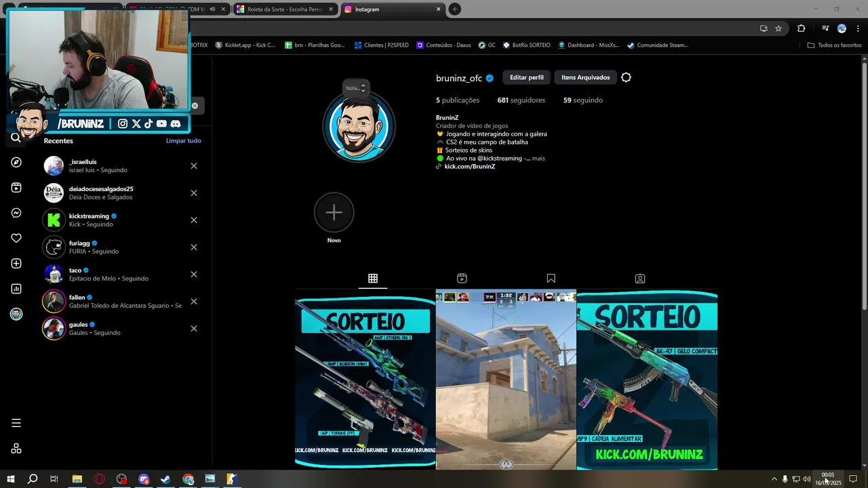
Task: Open brn - Planilhas Google bookmark
Action: pos(315,45)
